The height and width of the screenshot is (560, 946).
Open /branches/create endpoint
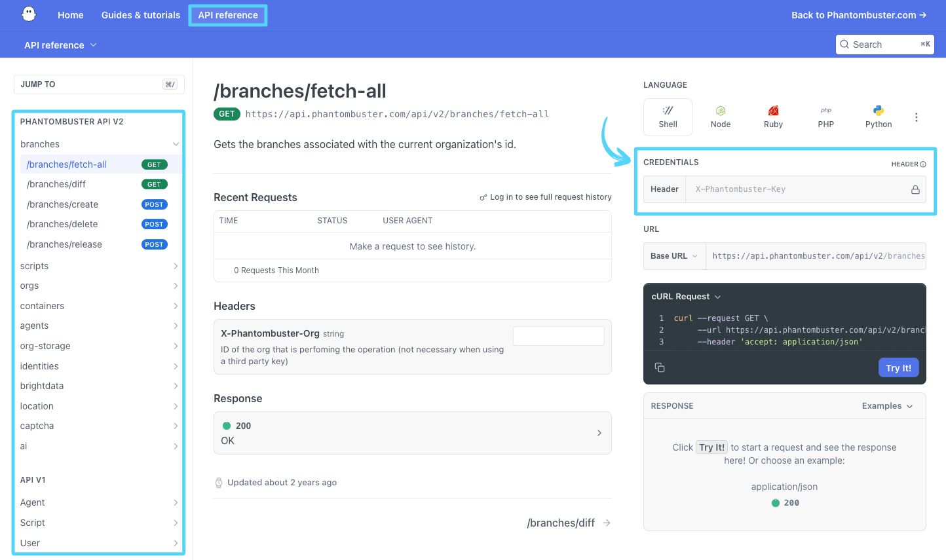click(x=97, y=204)
